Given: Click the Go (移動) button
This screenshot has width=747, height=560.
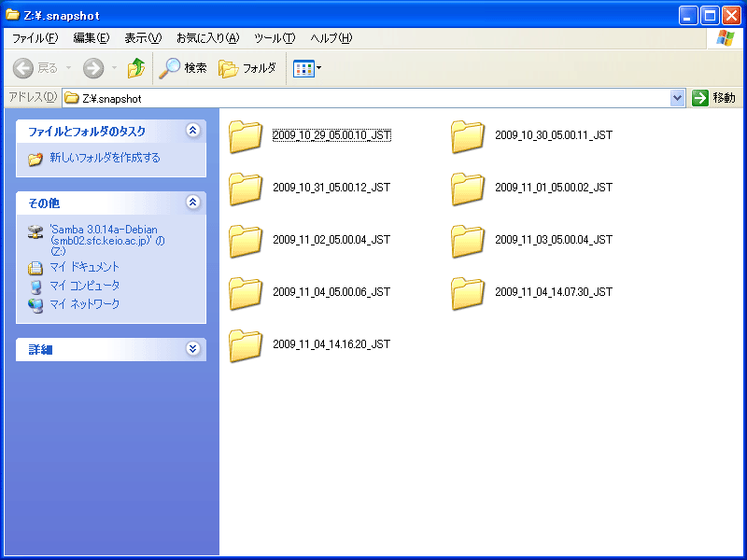Looking at the screenshot, I should click(x=714, y=98).
